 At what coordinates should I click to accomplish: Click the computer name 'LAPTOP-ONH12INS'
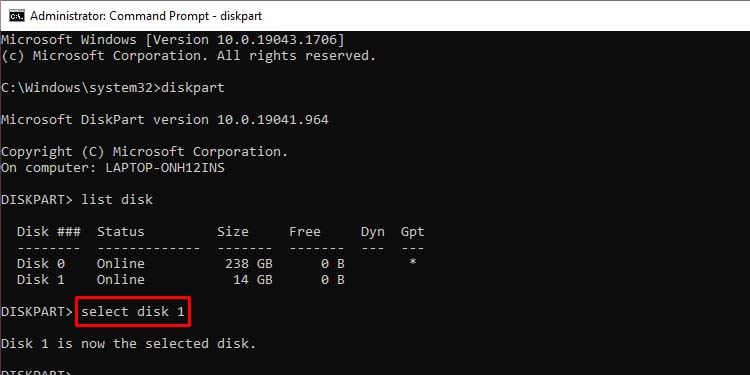point(165,168)
